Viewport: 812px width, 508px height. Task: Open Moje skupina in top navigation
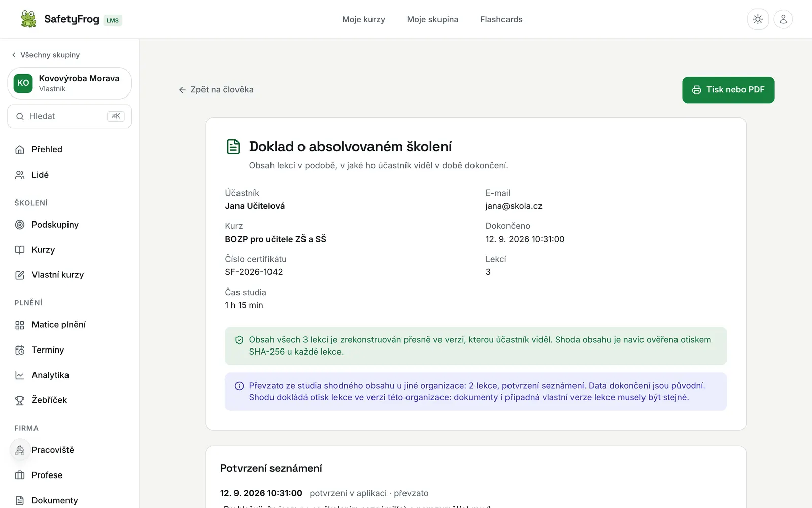pyautogui.click(x=432, y=19)
